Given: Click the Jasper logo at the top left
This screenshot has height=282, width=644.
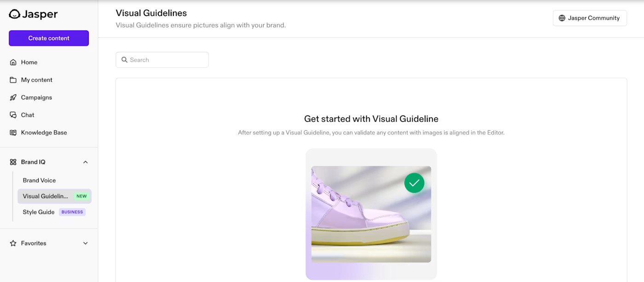Looking at the screenshot, I should 33,14.
